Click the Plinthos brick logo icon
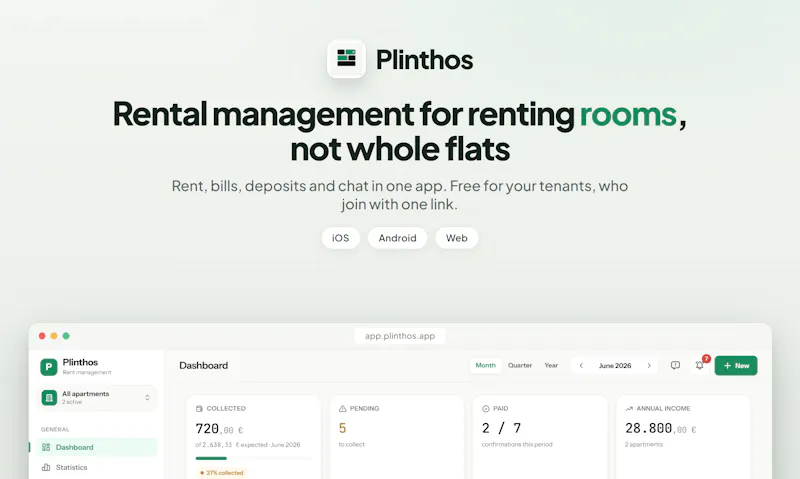Image resolution: width=800 pixels, height=479 pixels. pos(346,59)
